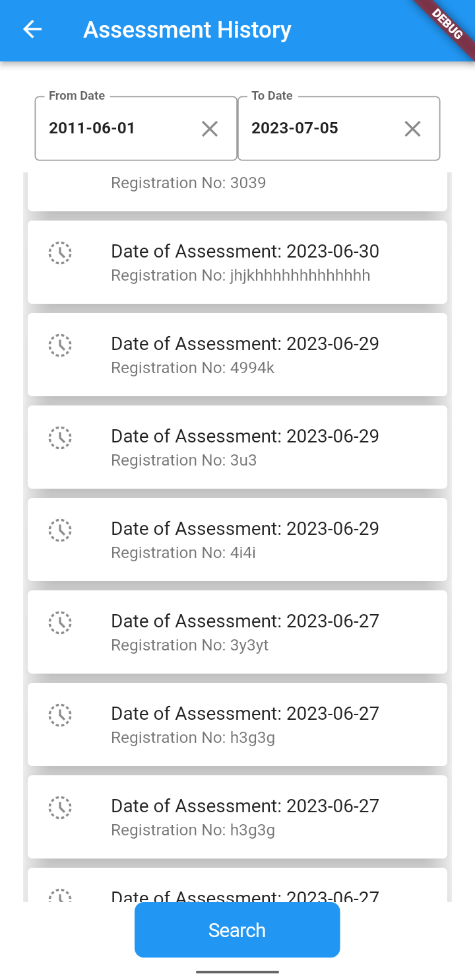Select the assessment with registration 4i4i
This screenshot has height=980, width=475.
click(x=244, y=540)
